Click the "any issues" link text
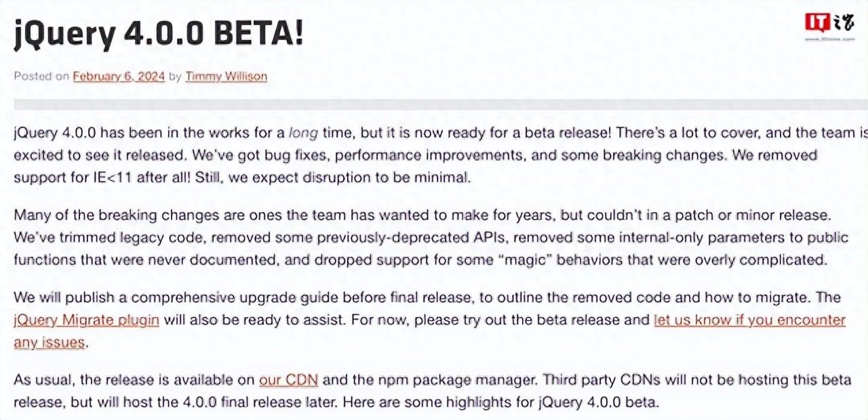Screen dimensions: 868x420 click(x=50, y=342)
